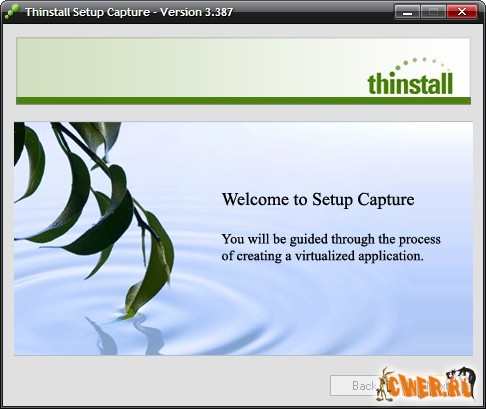The image size is (486, 409).
Task: Click the Thinstall app icon in title bar
Action: pyautogui.click(x=12, y=12)
